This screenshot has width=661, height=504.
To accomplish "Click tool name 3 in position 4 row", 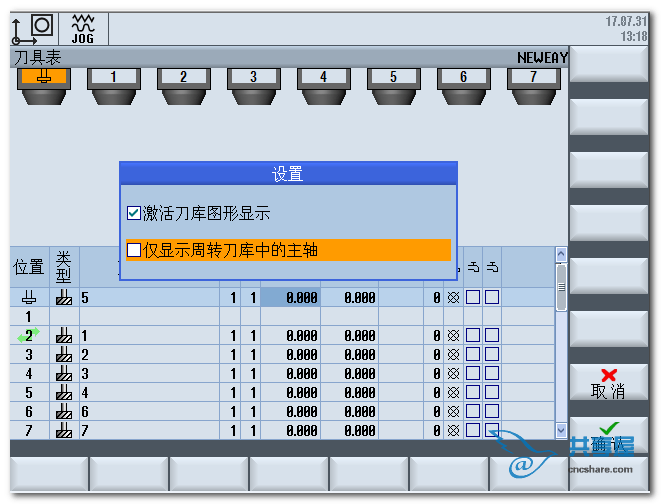I will point(85,374).
